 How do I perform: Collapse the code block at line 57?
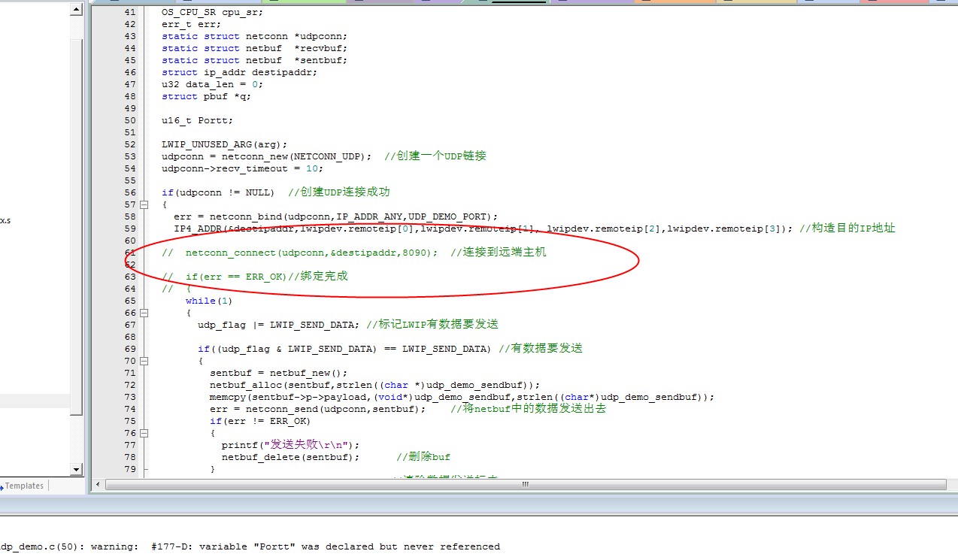click(144, 204)
